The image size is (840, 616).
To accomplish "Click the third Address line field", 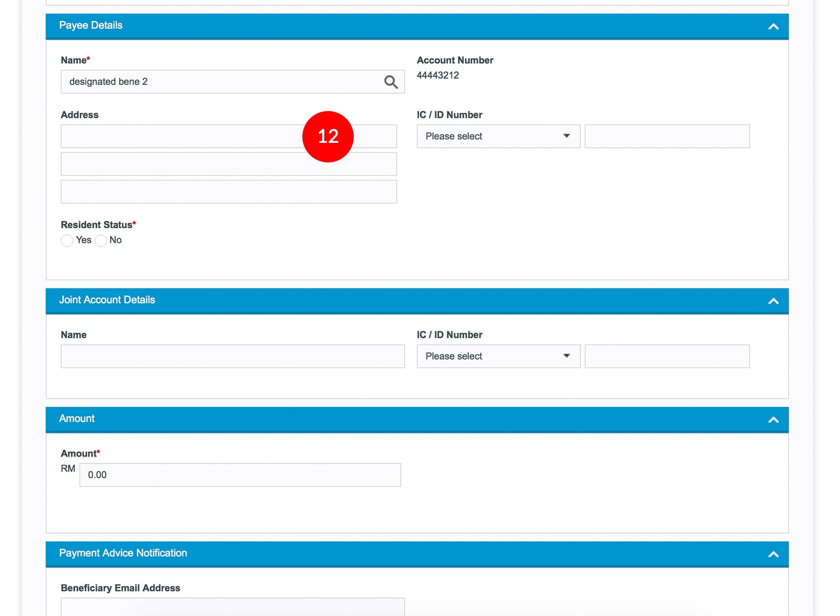I will [x=229, y=192].
